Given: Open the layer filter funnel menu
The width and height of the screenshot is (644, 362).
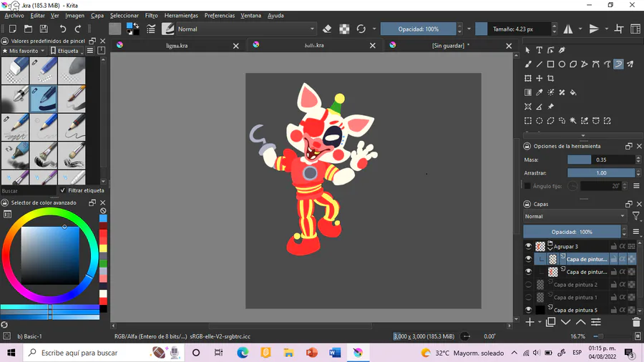Looking at the screenshot, I should [x=636, y=216].
